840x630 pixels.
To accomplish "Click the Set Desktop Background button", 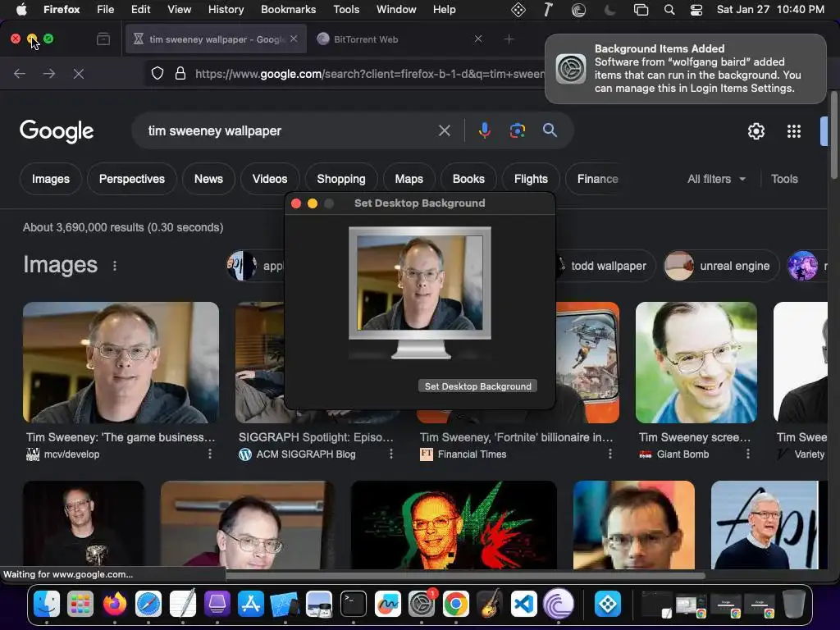I will coord(478,386).
